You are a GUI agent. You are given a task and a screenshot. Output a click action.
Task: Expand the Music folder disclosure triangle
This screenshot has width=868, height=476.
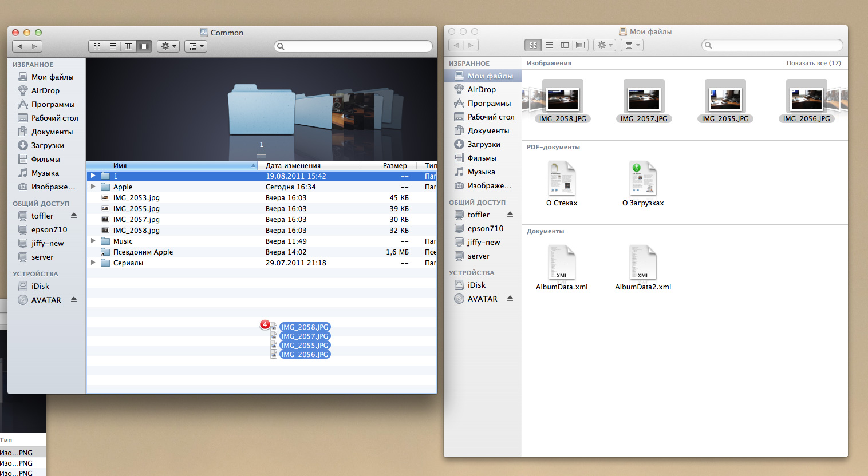pos(93,241)
